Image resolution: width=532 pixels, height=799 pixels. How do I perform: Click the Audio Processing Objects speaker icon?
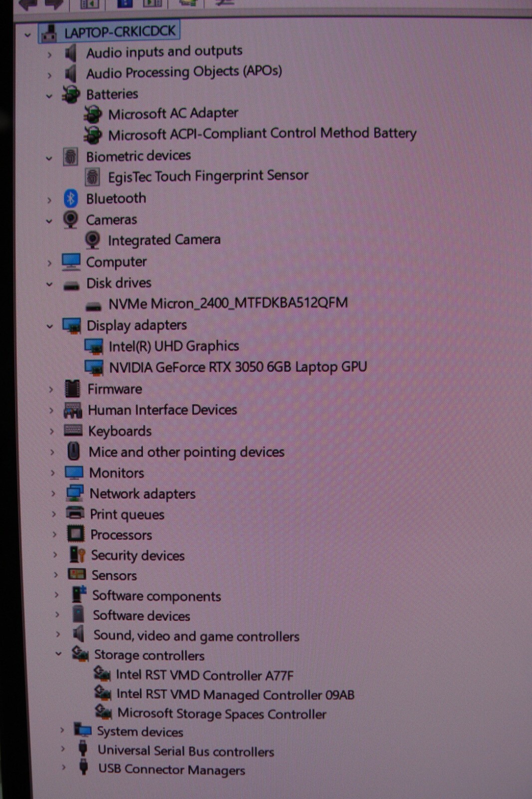pos(71,74)
